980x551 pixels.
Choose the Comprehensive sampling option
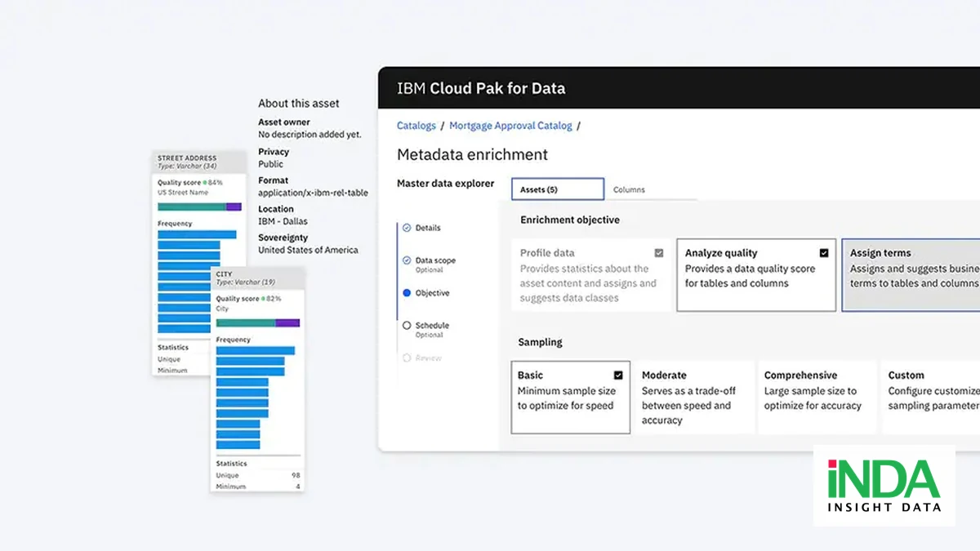point(817,398)
